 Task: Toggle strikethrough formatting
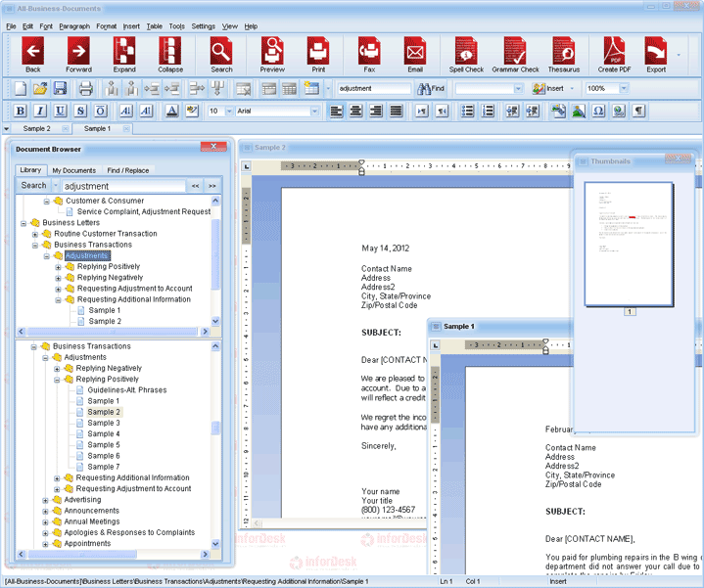(x=80, y=111)
